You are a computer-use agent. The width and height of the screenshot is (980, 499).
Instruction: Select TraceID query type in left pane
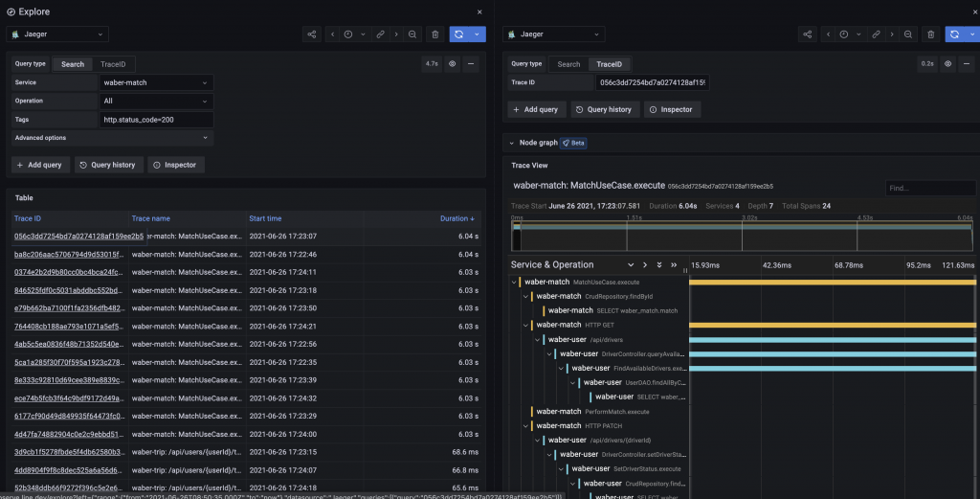pos(113,64)
